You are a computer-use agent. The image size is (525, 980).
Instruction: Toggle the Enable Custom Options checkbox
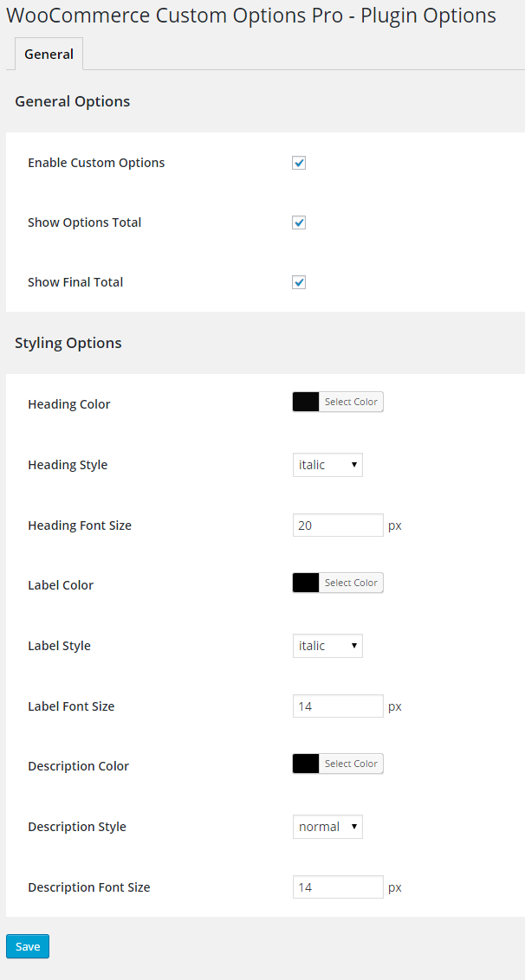(299, 163)
